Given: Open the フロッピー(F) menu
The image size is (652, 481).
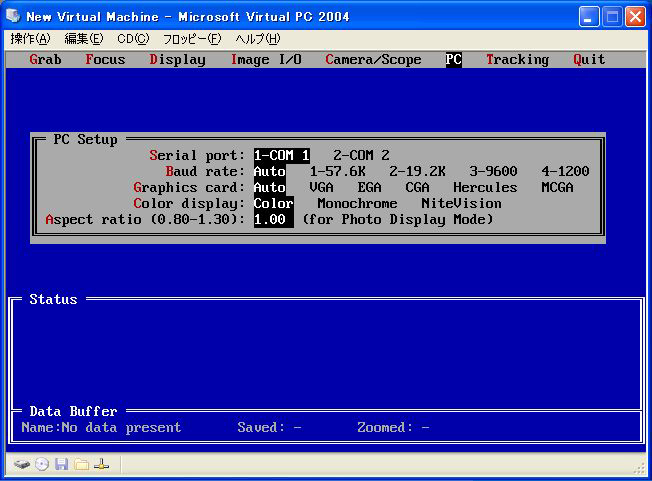Looking at the screenshot, I should (x=192, y=39).
